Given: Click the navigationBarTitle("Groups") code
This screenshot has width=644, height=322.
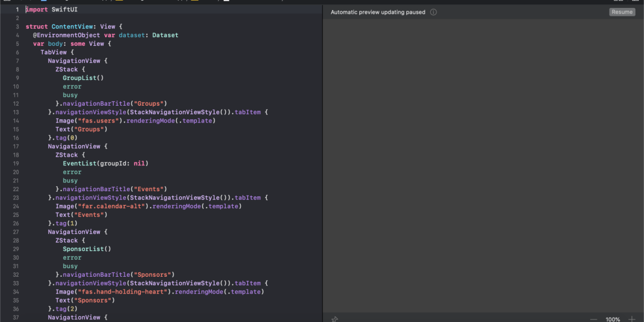Looking at the screenshot, I should pos(111,104).
